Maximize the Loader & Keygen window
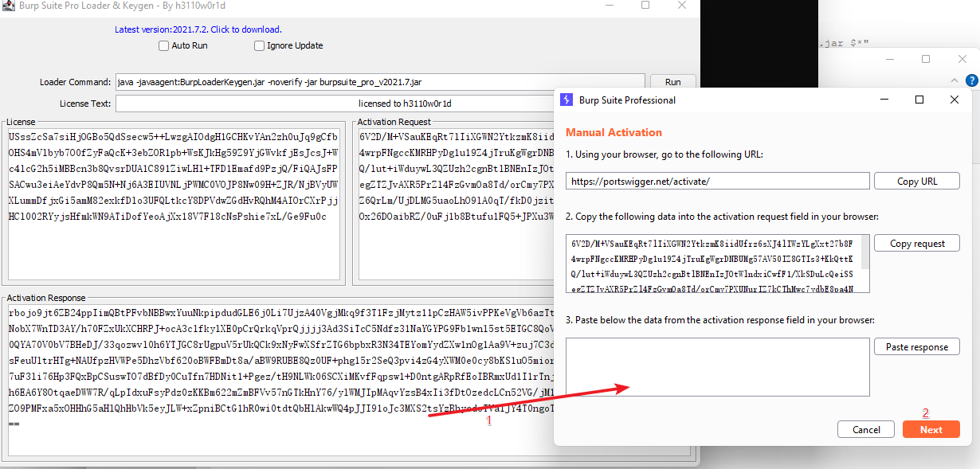 click(645, 6)
